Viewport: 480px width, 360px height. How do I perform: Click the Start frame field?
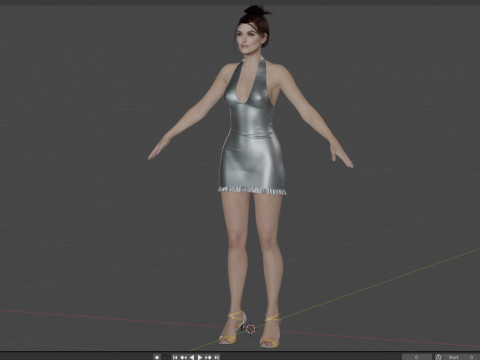coord(461,357)
